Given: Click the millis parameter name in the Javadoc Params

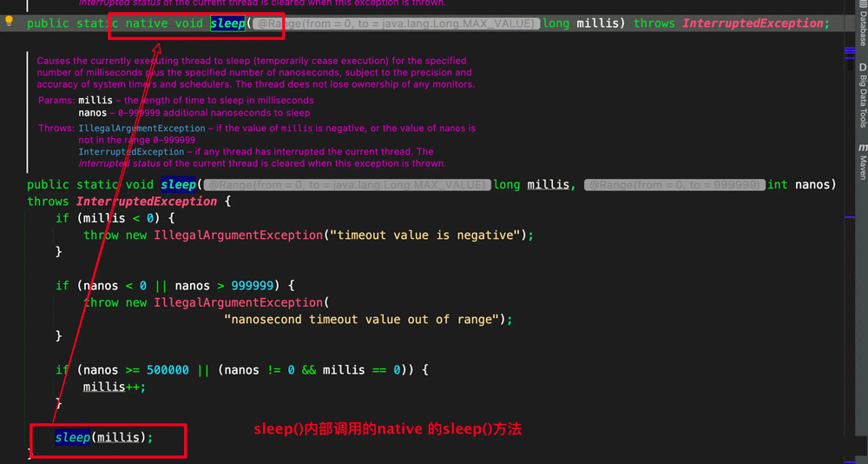Looking at the screenshot, I should pyautogui.click(x=95, y=100).
